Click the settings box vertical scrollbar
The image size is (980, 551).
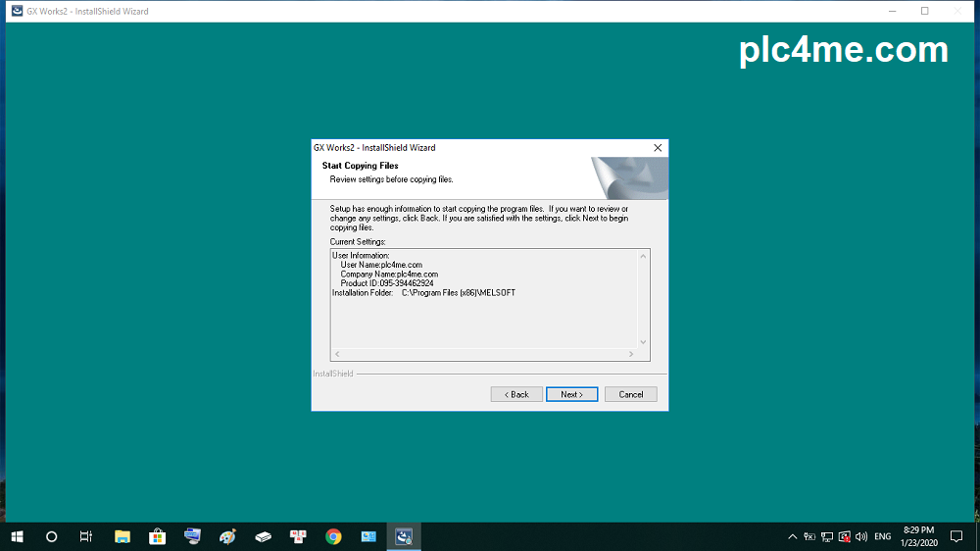pos(643,299)
